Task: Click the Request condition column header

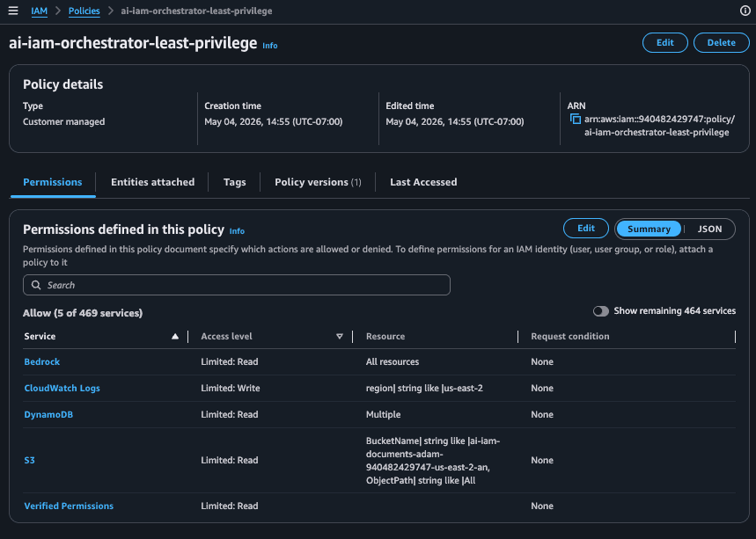Action: tap(570, 336)
